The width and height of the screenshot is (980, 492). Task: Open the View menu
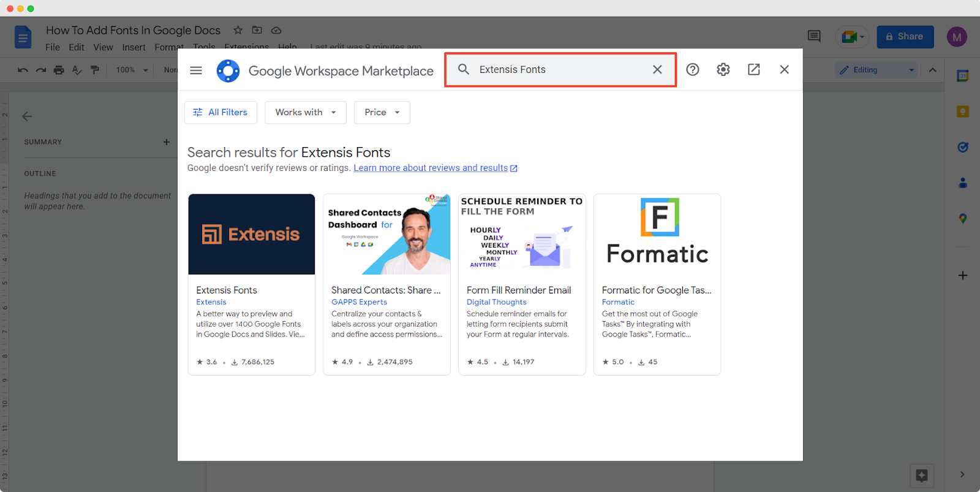[103, 47]
